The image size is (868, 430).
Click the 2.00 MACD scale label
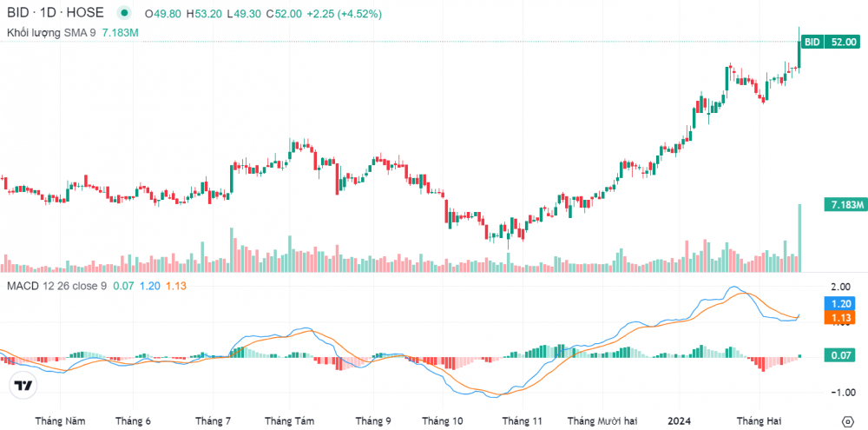point(840,287)
